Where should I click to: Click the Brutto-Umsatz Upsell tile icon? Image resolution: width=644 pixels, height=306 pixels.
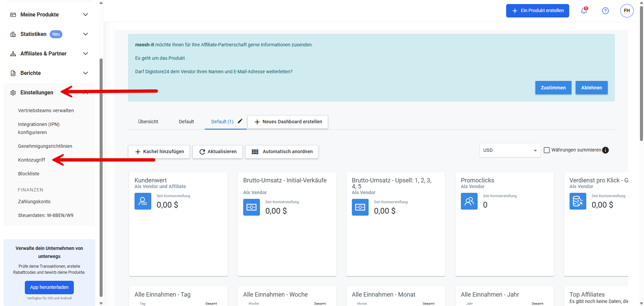coord(360,207)
